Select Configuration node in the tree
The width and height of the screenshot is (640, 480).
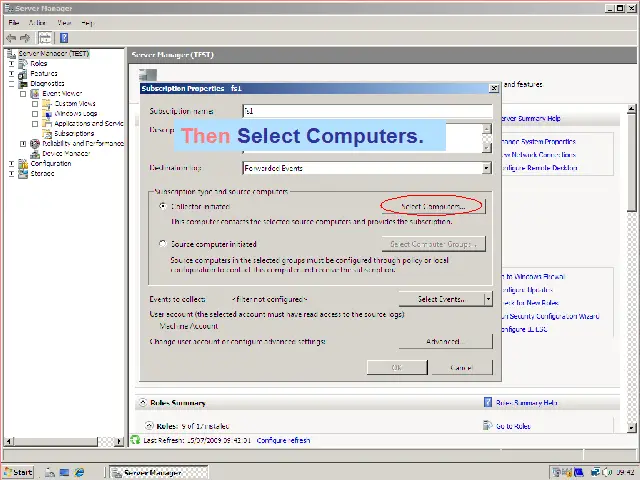pos(51,163)
